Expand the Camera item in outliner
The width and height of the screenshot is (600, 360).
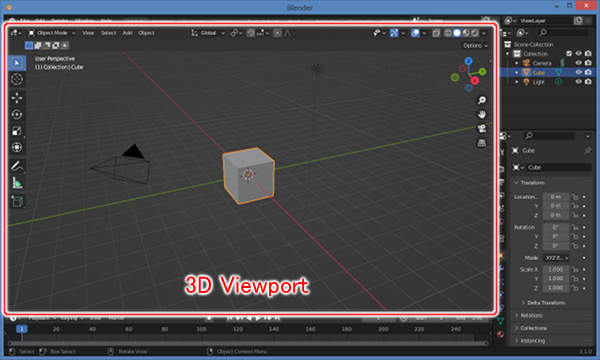(x=517, y=63)
